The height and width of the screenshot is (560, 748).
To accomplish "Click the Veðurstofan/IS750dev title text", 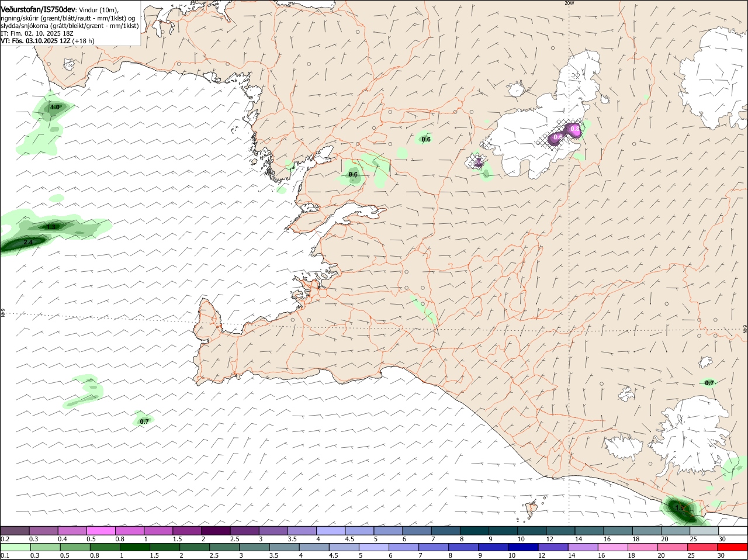I will point(38,9).
